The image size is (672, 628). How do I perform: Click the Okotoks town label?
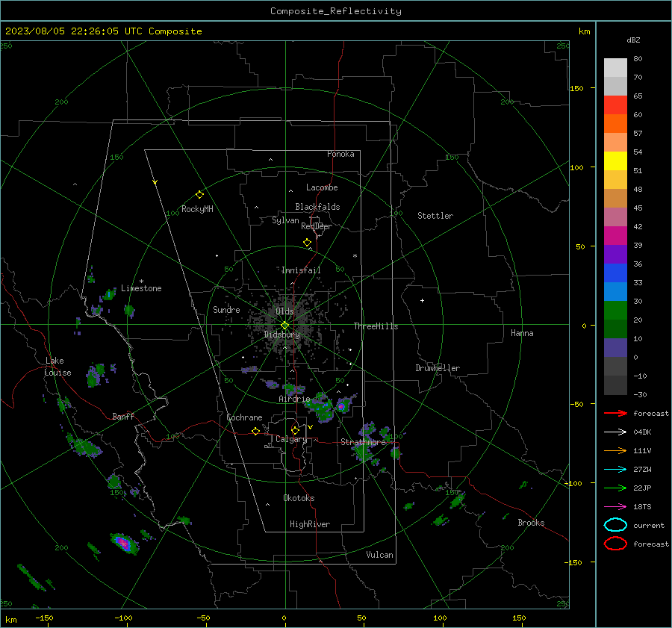(x=299, y=498)
